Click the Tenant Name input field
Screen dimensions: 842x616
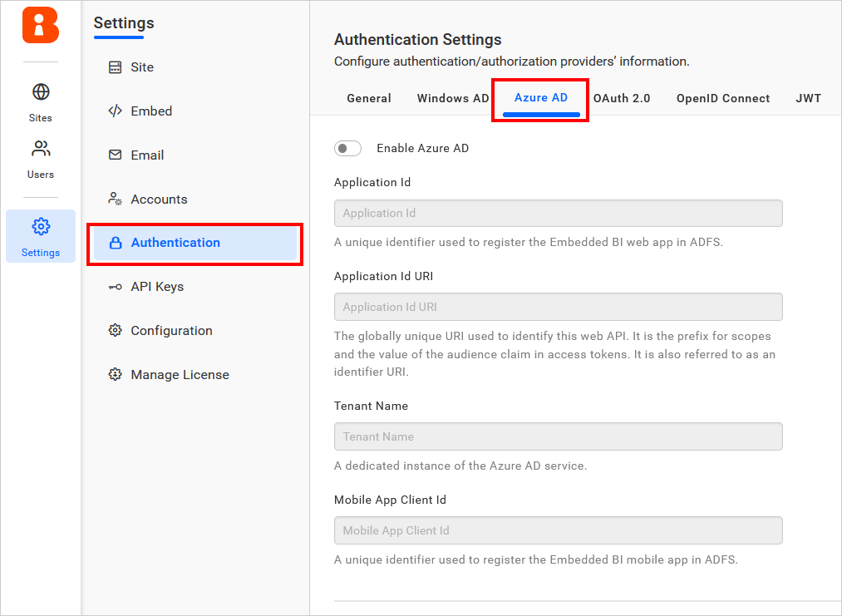coord(558,436)
